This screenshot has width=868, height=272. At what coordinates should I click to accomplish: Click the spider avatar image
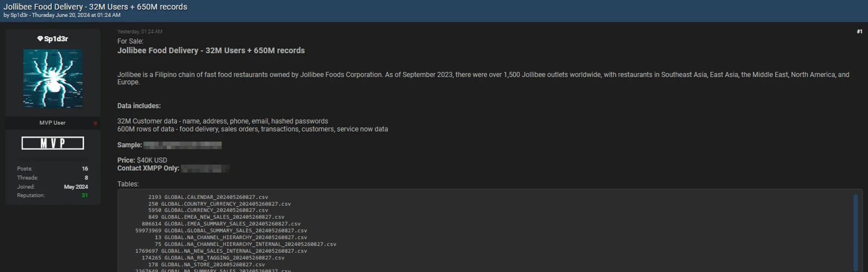coord(53,78)
